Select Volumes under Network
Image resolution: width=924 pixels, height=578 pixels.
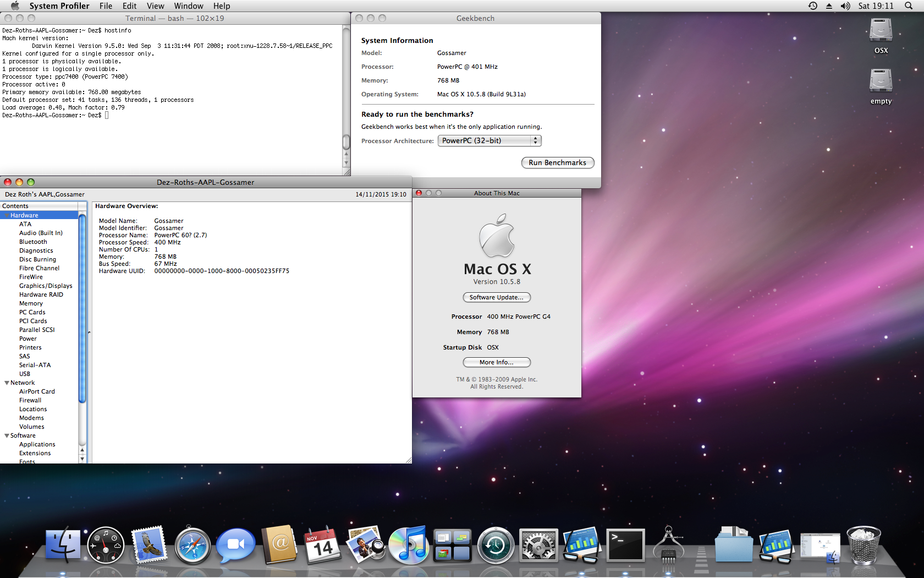32,427
